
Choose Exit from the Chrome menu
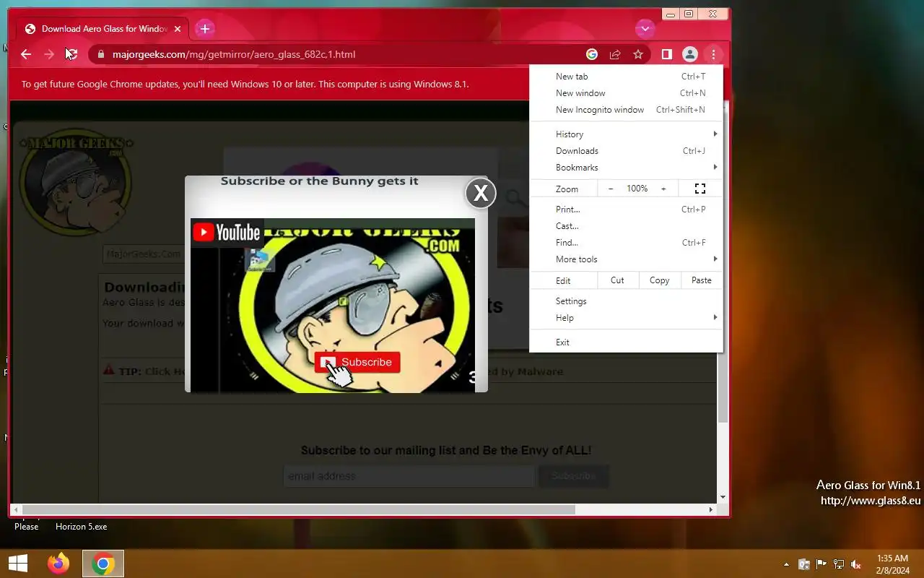[626, 342]
